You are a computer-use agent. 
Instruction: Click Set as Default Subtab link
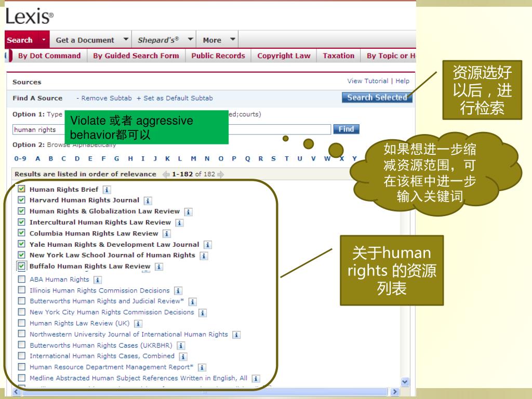[x=175, y=98]
